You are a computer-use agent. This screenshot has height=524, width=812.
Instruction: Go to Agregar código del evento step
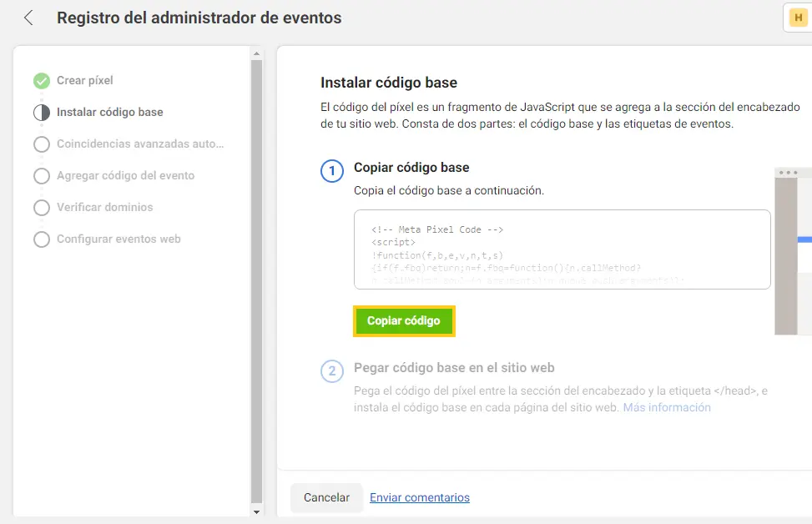[126, 175]
